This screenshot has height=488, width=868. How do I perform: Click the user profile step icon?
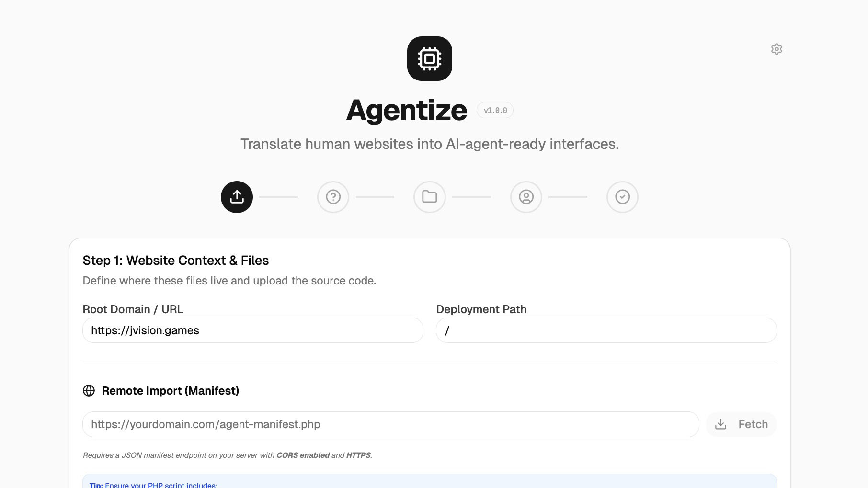[526, 197]
